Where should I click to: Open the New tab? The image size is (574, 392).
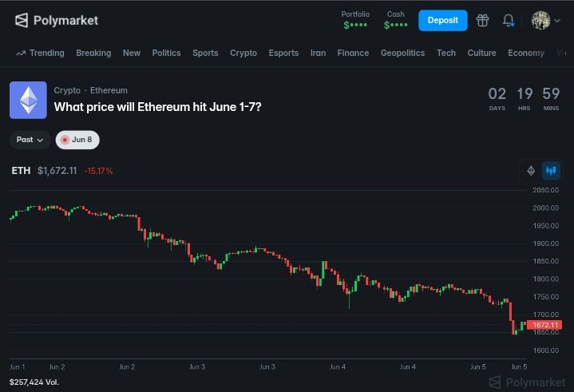[x=132, y=53]
